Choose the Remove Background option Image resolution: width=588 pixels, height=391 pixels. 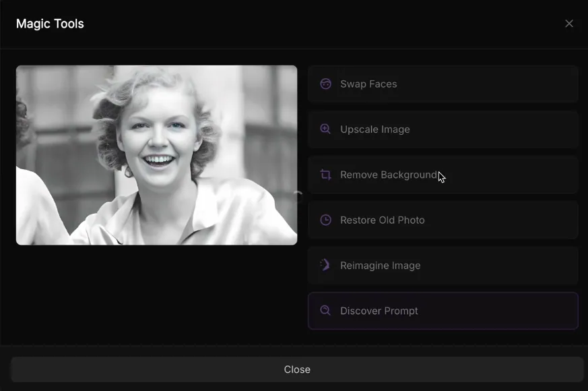tap(443, 175)
